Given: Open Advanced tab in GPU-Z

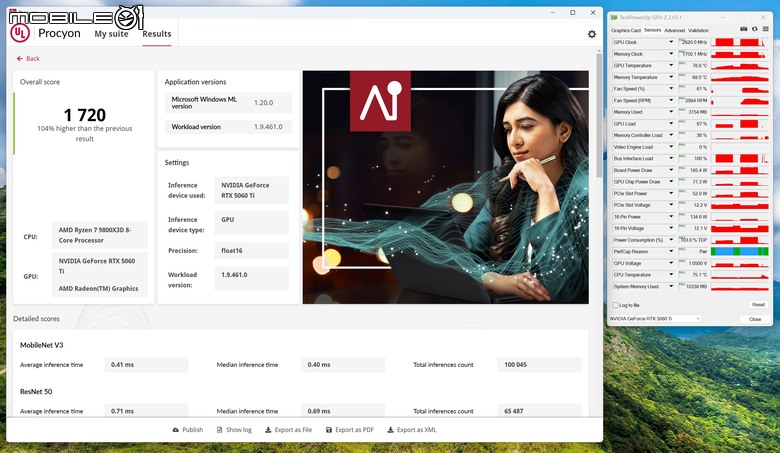Looking at the screenshot, I should click(674, 30).
